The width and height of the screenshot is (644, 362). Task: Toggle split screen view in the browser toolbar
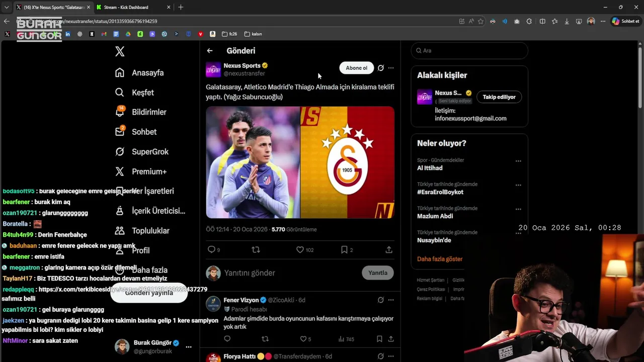point(542,21)
